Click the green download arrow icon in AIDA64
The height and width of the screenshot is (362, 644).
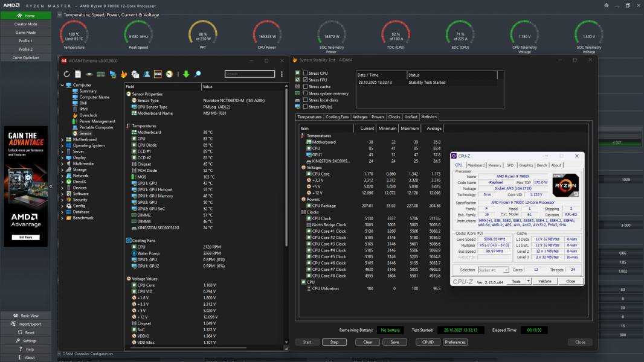186,74
